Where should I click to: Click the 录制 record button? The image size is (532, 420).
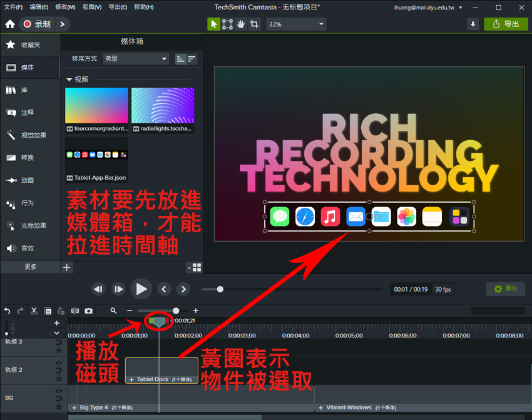37,24
